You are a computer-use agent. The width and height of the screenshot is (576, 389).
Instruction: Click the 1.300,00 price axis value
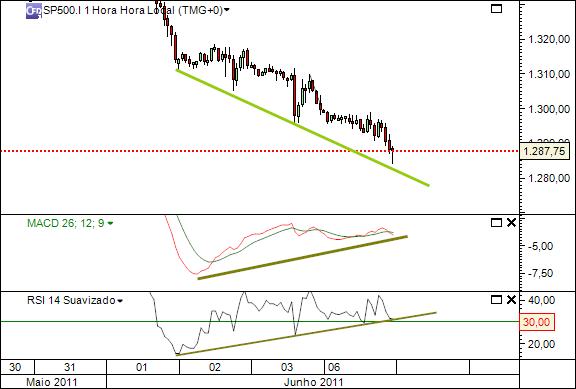pyautogui.click(x=549, y=109)
